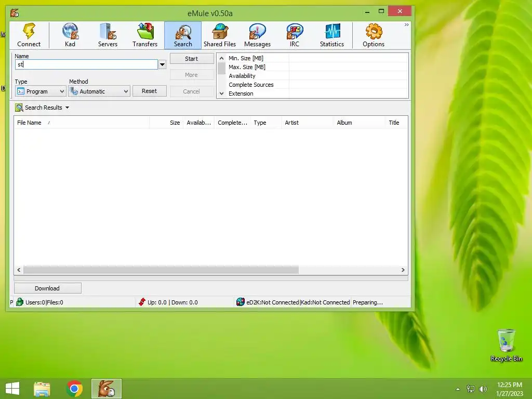Open the Search Results dropdown arrow
This screenshot has width=532, height=399.
(67, 108)
